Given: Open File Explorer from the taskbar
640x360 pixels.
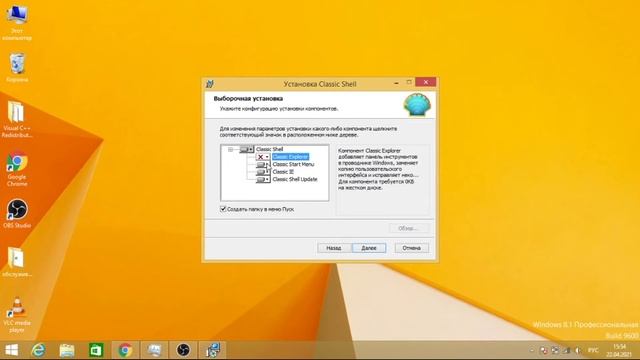Looking at the screenshot, I should [67, 350].
